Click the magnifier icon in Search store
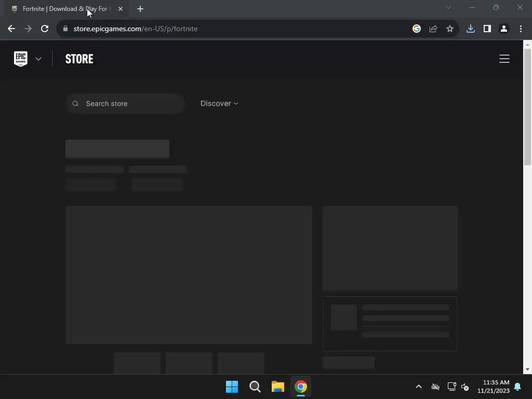532x399 pixels. coord(76,103)
